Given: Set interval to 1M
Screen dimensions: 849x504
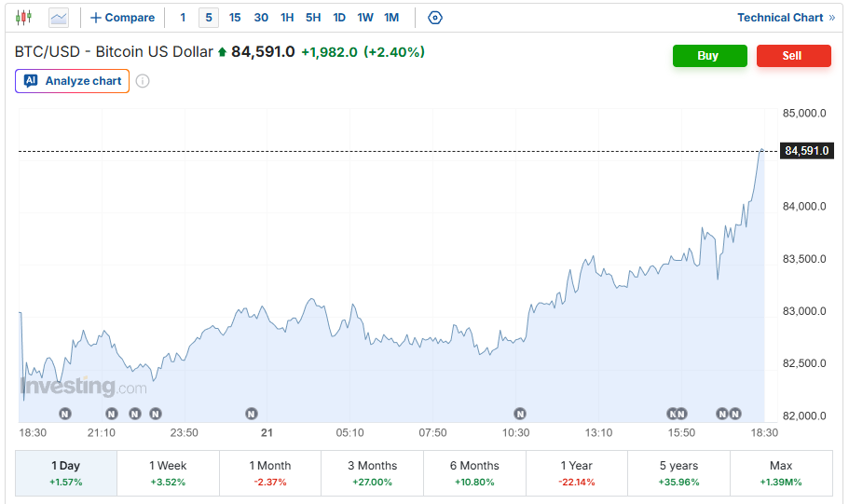Looking at the screenshot, I should click(391, 18).
